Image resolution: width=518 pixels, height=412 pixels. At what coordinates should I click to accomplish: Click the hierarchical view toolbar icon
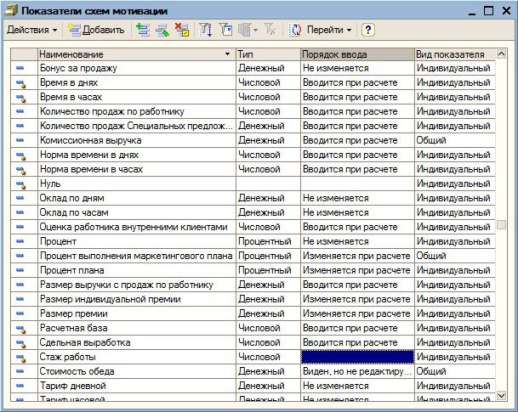coord(206,30)
